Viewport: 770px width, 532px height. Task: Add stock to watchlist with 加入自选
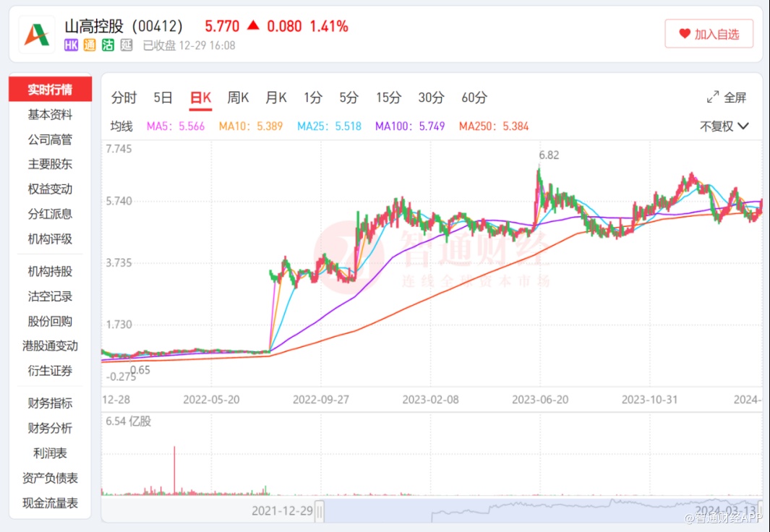click(x=709, y=34)
